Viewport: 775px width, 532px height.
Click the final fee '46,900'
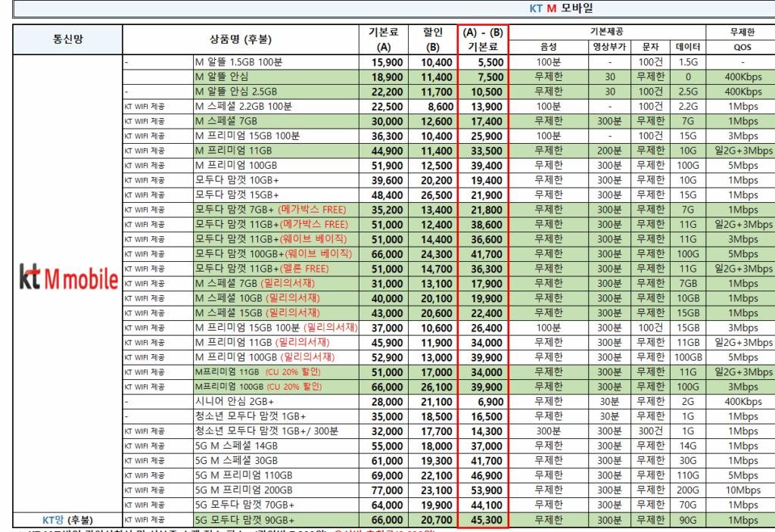tap(487, 476)
